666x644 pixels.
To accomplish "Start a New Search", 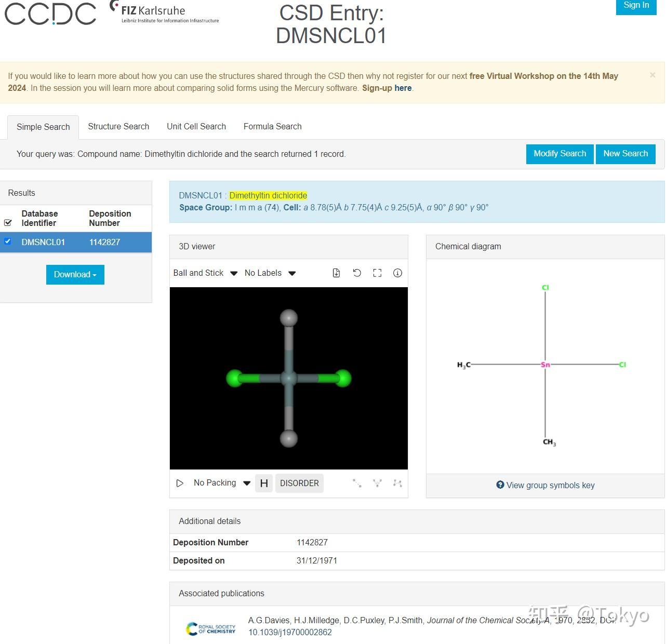I will click(x=625, y=154).
